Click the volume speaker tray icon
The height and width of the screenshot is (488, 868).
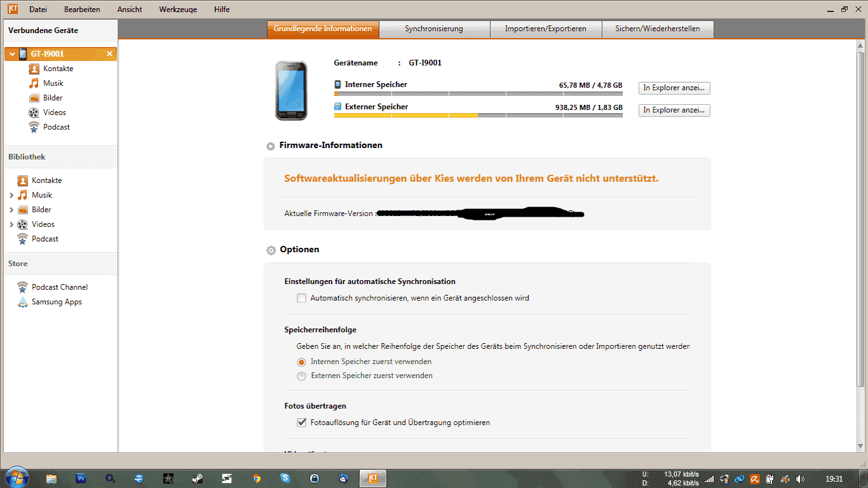click(799, 479)
